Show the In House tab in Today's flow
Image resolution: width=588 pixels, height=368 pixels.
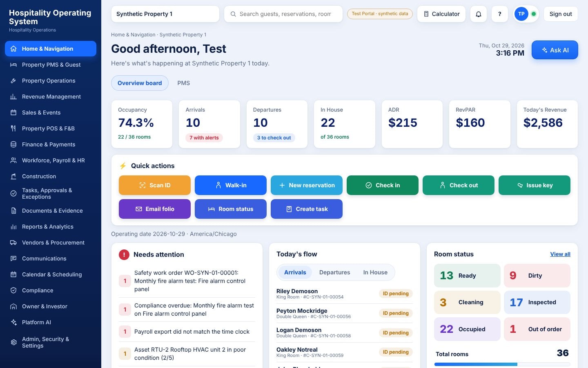pyautogui.click(x=375, y=272)
